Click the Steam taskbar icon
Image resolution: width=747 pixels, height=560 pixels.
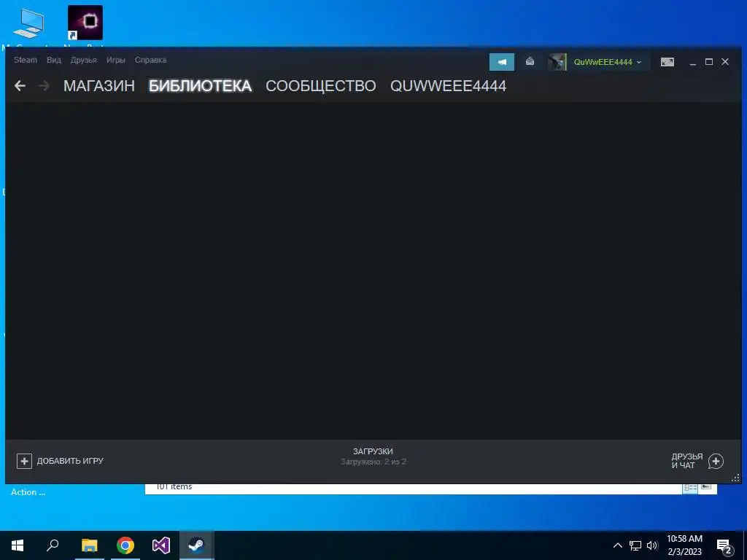click(x=196, y=545)
